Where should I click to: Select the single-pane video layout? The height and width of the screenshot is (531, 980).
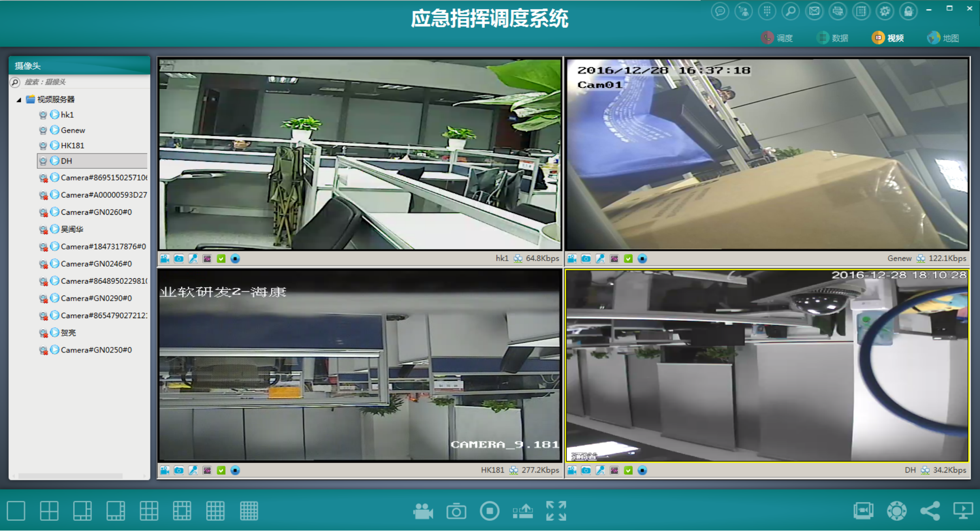[x=16, y=511]
